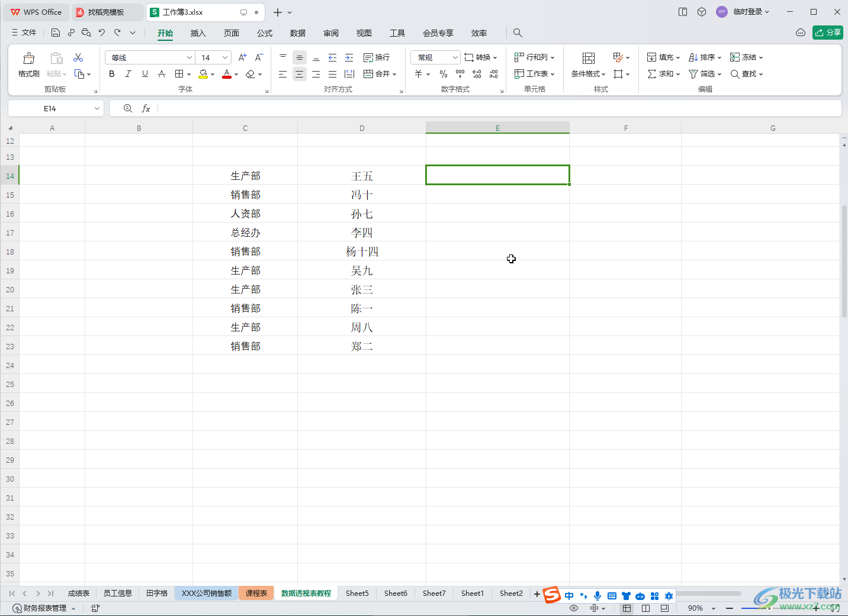Open the 课程表 sheet tab
The width and height of the screenshot is (848, 616).
pos(256,593)
